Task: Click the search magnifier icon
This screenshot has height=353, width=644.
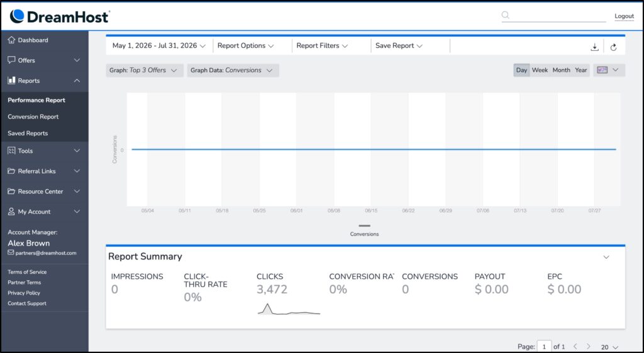Action: coord(506,14)
